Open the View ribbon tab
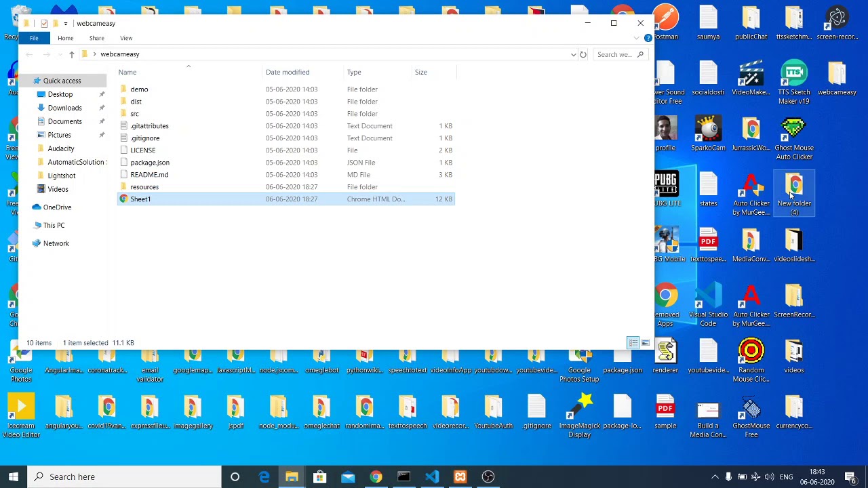Screen dimensions: 868x488 [x=126, y=38]
